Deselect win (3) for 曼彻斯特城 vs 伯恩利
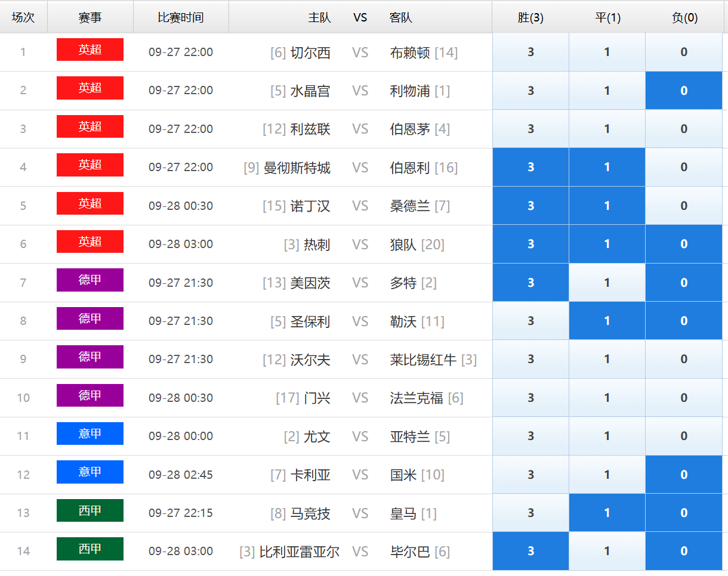 [x=530, y=168]
